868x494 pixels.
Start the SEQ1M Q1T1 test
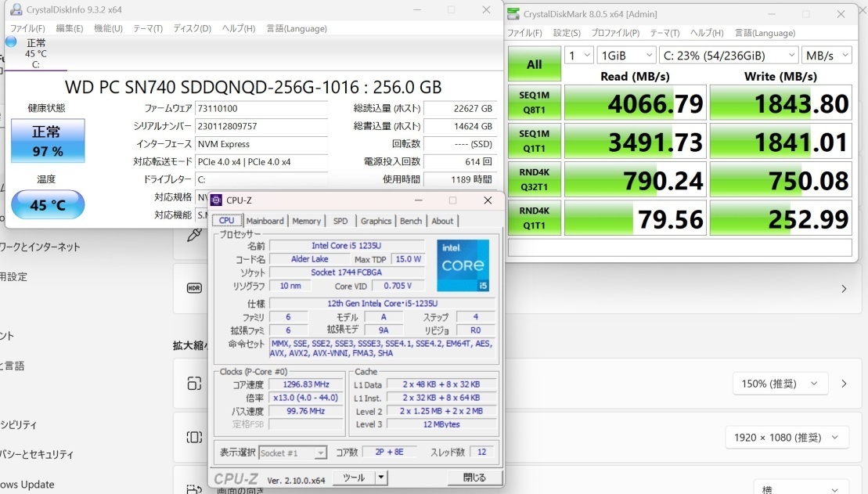535,141
